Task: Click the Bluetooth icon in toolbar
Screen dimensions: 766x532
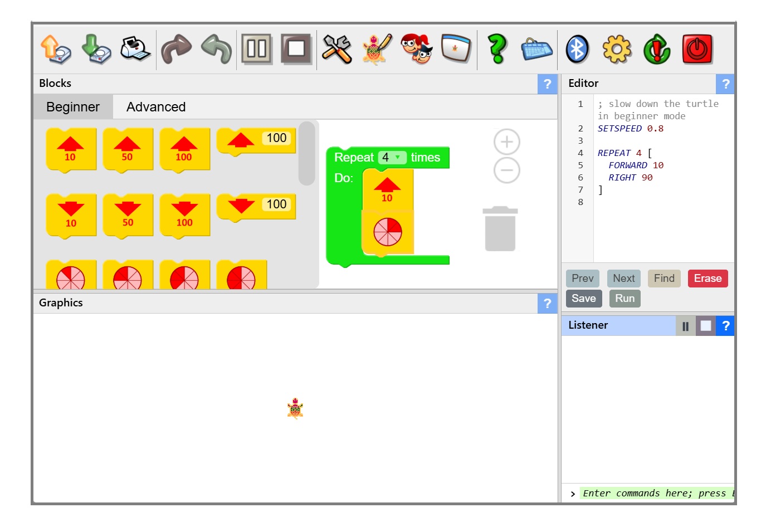Action: (577, 50)
